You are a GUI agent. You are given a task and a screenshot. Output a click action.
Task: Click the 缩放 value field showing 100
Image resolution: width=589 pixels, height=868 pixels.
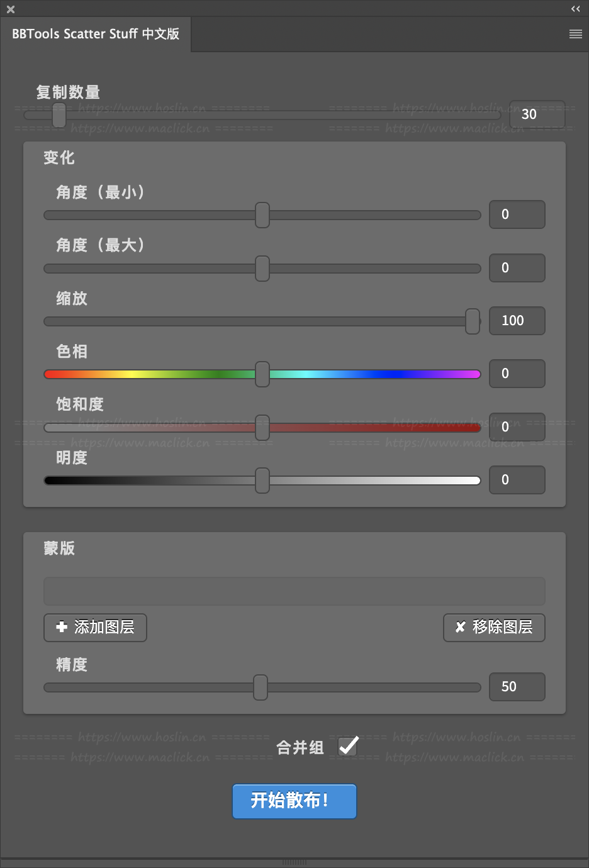click(x=517, y=321)
